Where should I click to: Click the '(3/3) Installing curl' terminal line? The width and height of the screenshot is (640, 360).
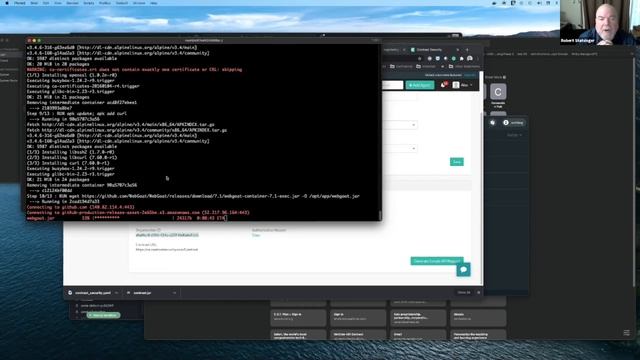pos(68,163)
